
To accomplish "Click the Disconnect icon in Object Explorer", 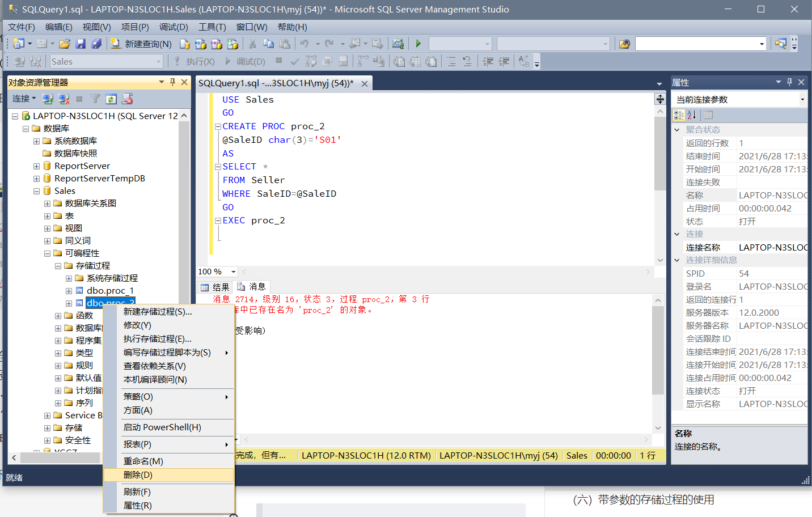I will pos(64,99).
